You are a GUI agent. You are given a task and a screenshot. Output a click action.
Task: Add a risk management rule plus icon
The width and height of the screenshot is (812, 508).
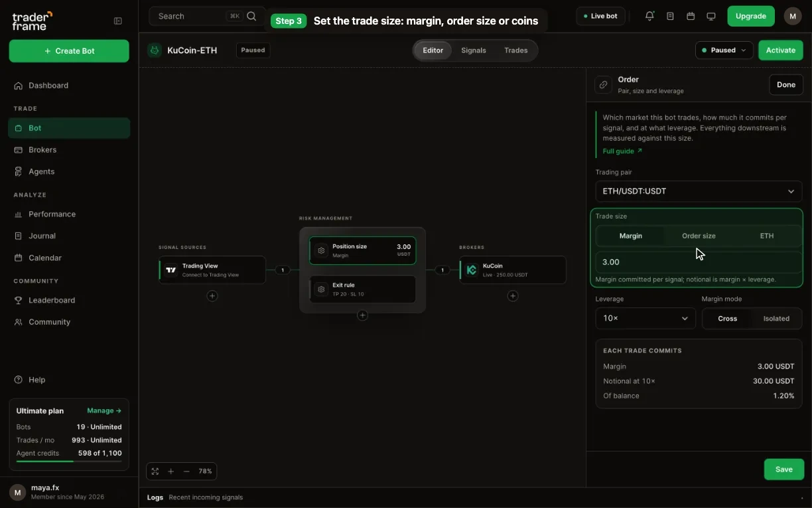coord(362,315)
